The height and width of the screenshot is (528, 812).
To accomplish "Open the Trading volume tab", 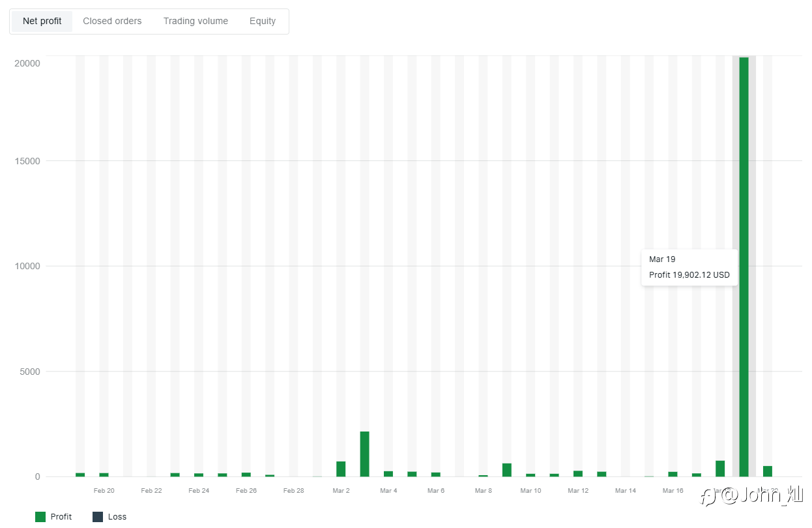I will pos(196,21).
